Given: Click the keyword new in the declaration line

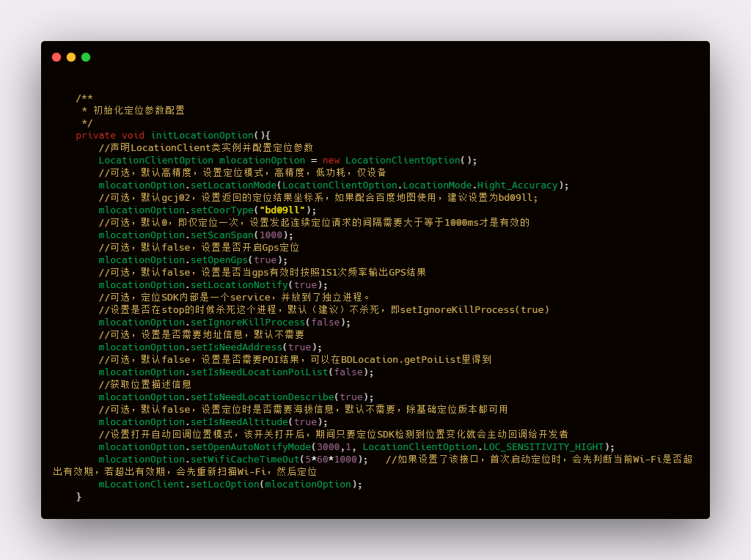Looking at the screenshot, I should [x=331, y=161].
